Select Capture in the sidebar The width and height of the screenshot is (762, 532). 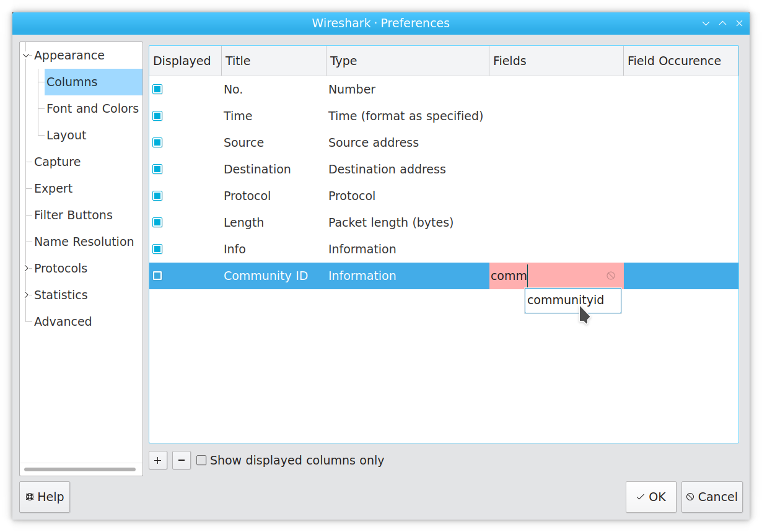[x=57, y=162]
